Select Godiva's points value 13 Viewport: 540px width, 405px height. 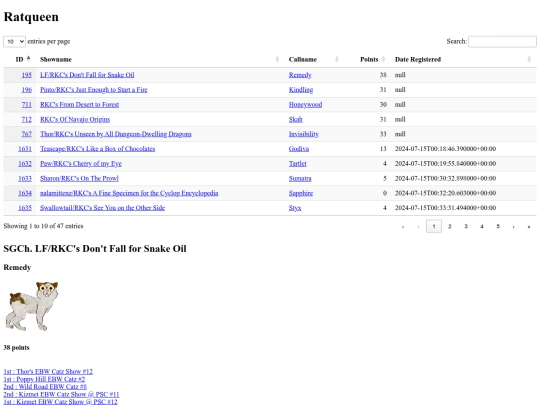[383, 149]
